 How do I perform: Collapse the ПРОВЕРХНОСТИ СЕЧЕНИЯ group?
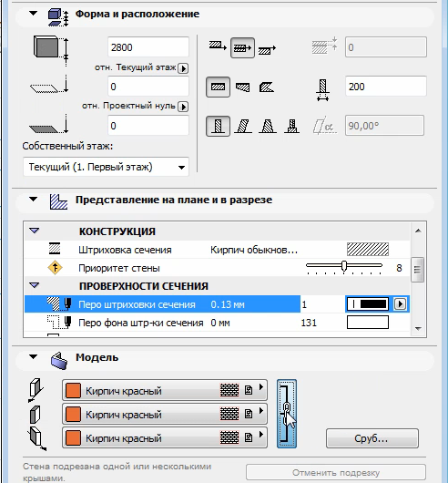(35, 285)
